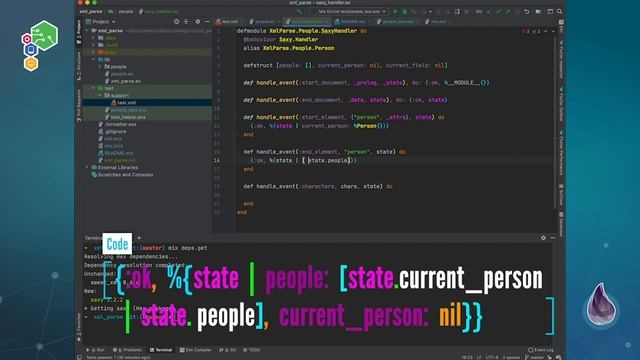
Task: Open the Structure tool window tab
Action: pos(79,66)
